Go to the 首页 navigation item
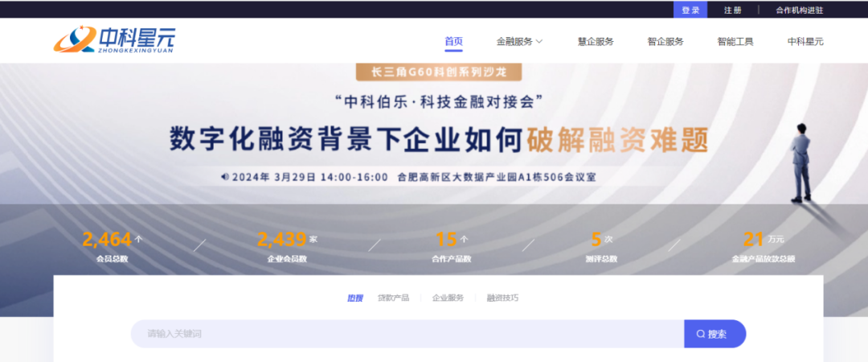Screen dimensions: 868x362 click(453, 41)
